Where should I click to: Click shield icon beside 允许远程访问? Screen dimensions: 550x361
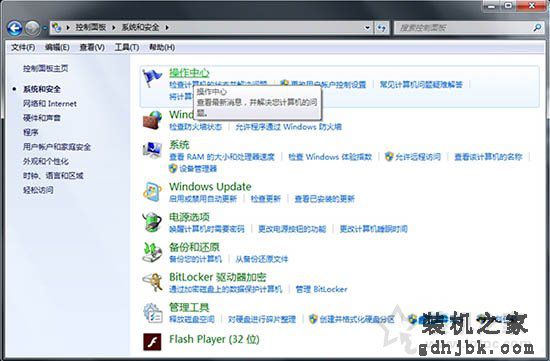click(389, 156)
